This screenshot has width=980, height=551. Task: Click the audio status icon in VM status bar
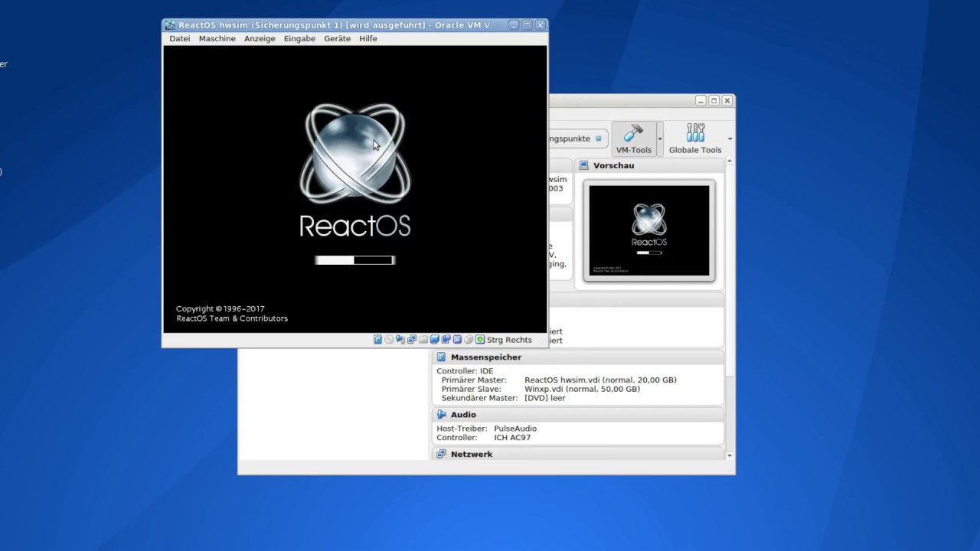click(400, 339)
